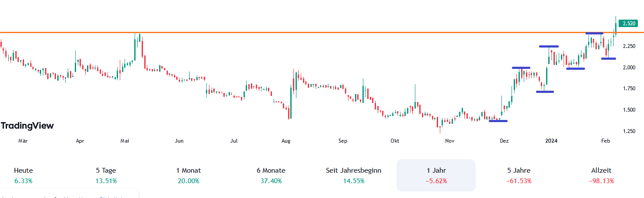Screen dimensions: 644x198
Task: Click the Mai label on the time axis
Action: tap(125, 141)
